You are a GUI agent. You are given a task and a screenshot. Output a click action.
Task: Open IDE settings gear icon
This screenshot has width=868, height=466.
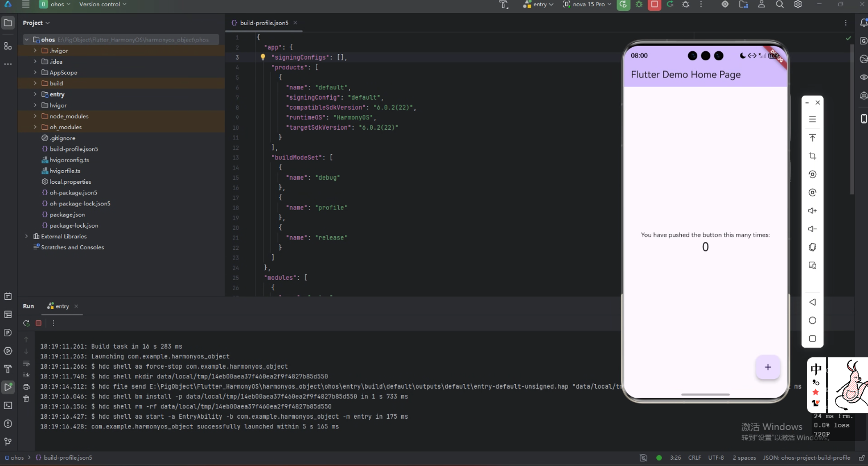point(798,5)
